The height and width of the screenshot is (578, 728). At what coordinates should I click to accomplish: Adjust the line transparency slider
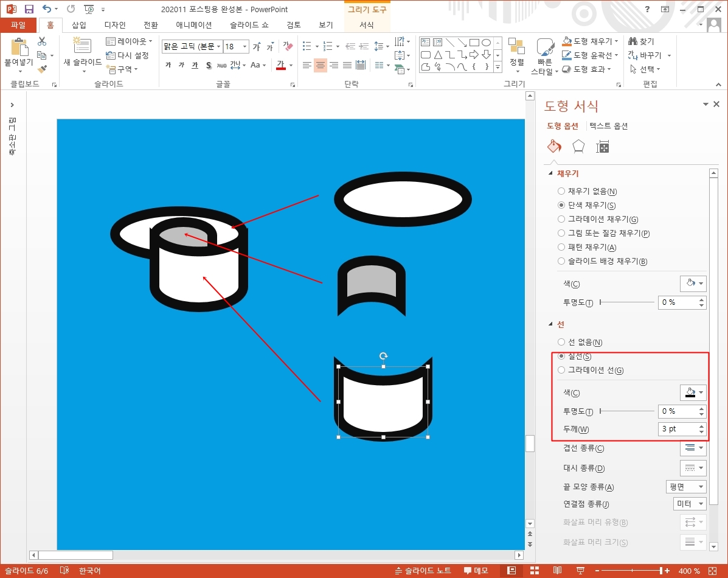click(x=627, y=411)
